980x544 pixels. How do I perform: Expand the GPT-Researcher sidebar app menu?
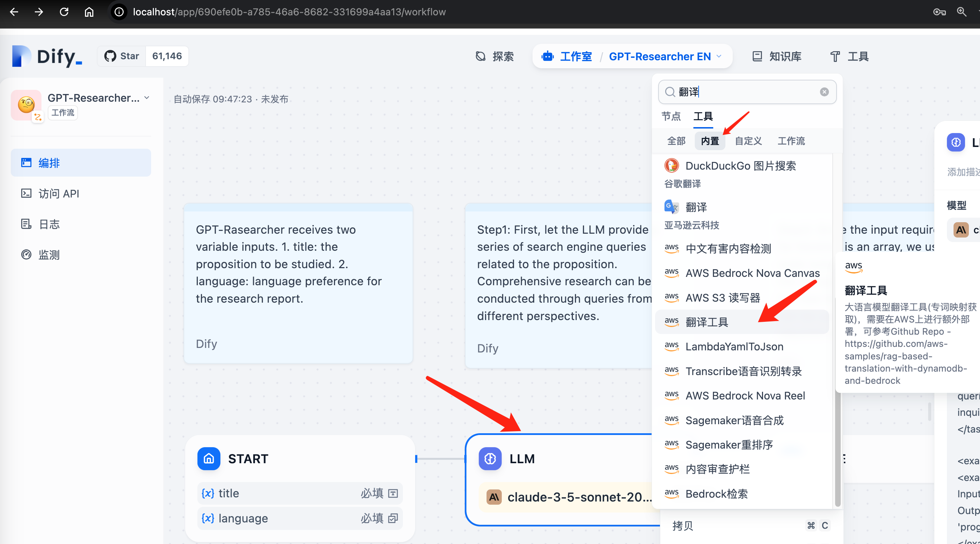147,98
